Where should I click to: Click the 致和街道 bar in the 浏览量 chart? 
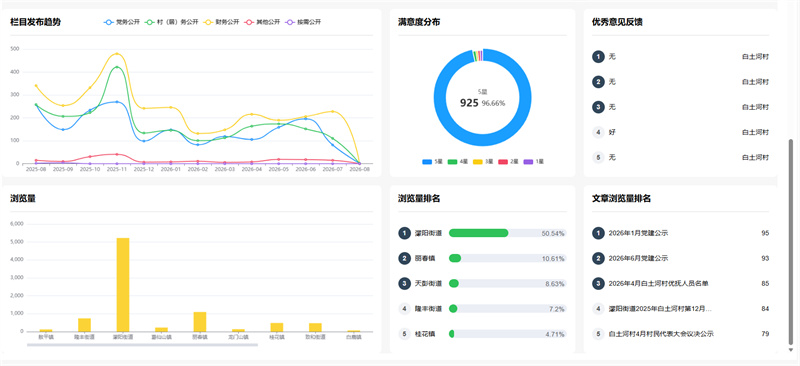tap(315, 327)
